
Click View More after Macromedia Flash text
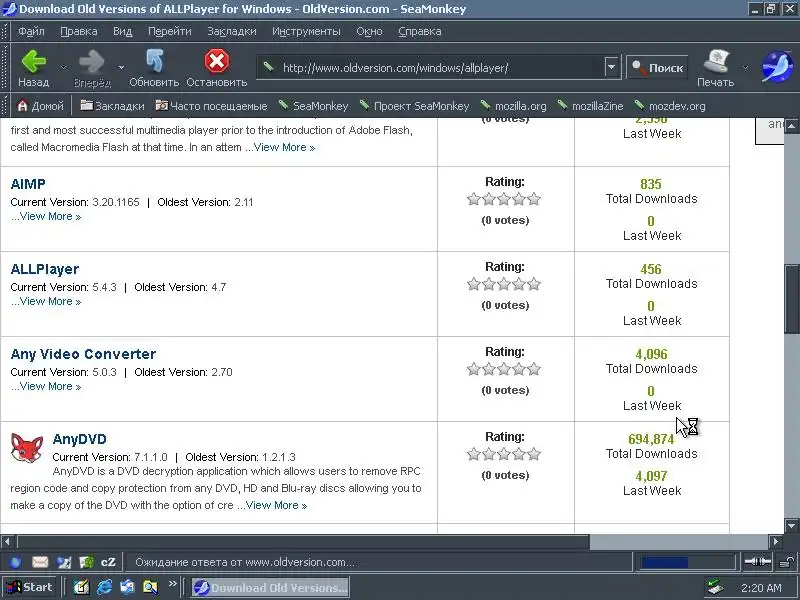click(x=284, y=147)
